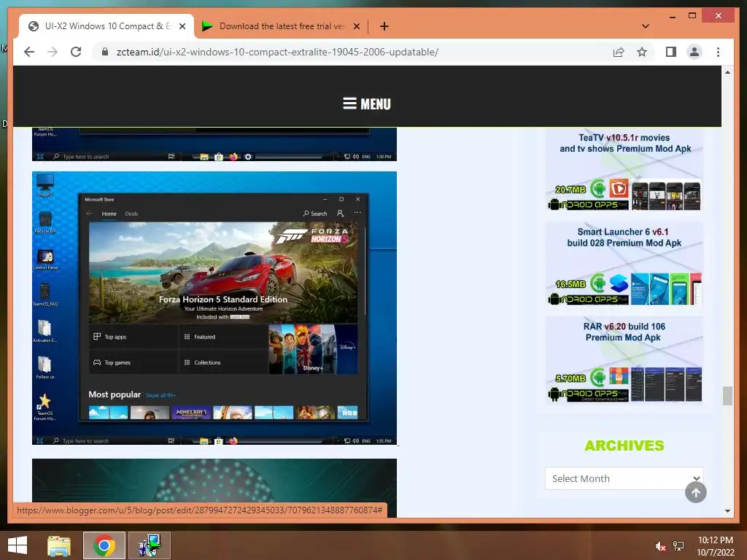Viewport: 747px width, 560px height.
Task: Click the teal globe image below
Action: coord(214,481)
